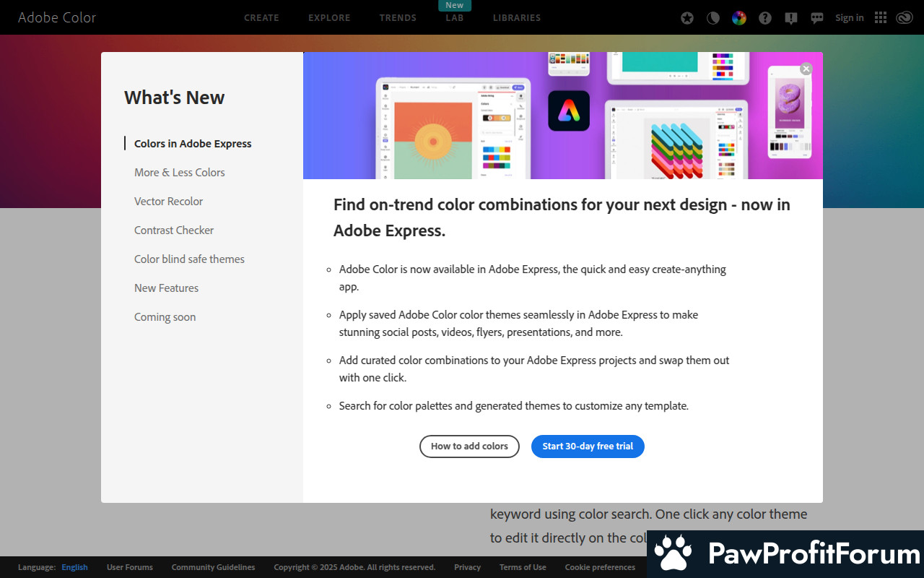This screenshot has width=924, height=578.
Task: Click the Sign in link
Action: point(849,18)
